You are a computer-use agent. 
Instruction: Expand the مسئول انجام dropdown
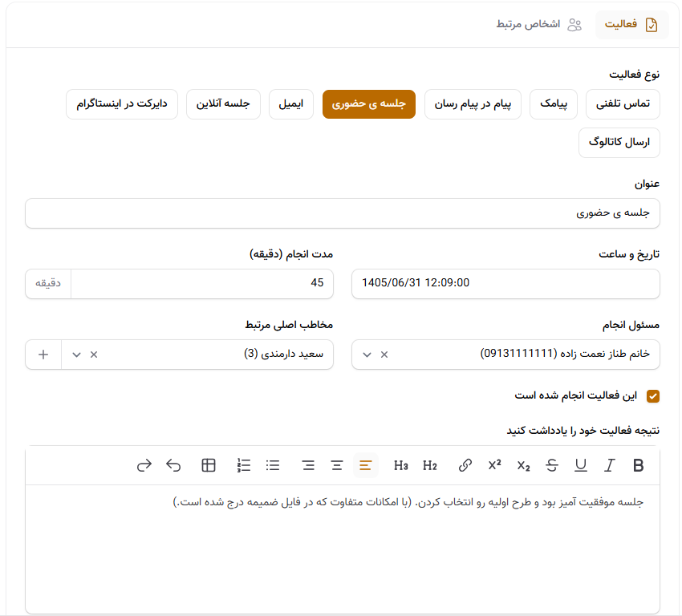(x=367, y=355)
